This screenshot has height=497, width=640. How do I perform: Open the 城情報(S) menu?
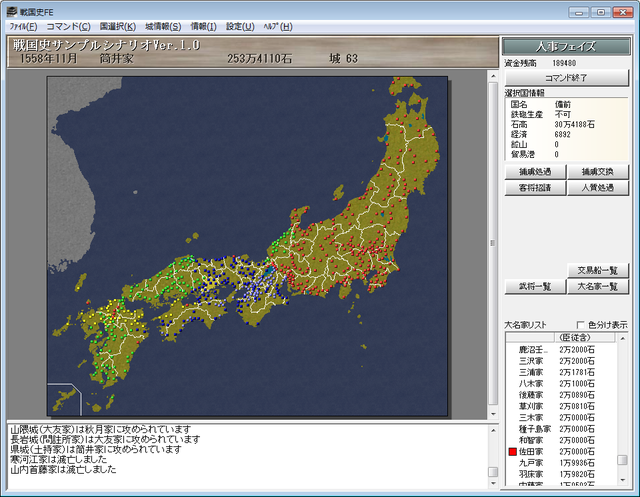pos(163,27)
